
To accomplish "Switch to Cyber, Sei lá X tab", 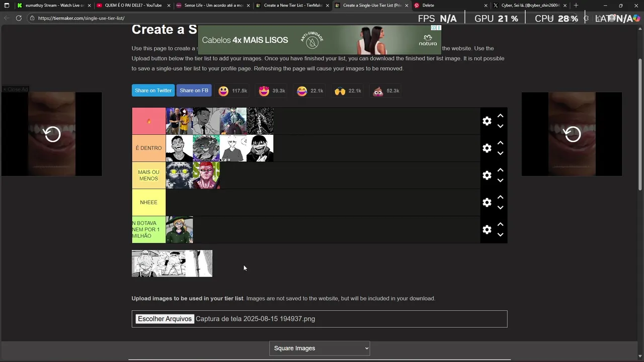I will (530, 6).
